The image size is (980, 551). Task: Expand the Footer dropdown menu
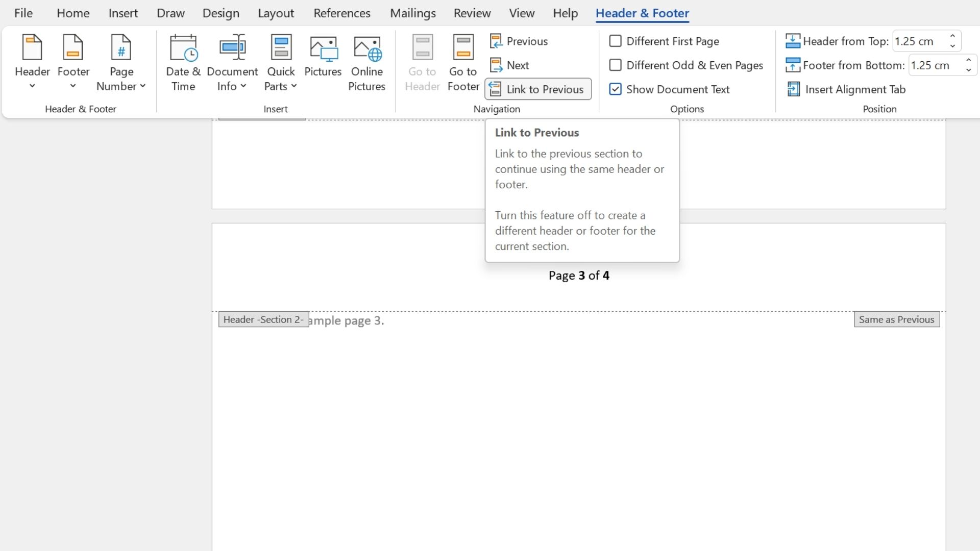72,85
